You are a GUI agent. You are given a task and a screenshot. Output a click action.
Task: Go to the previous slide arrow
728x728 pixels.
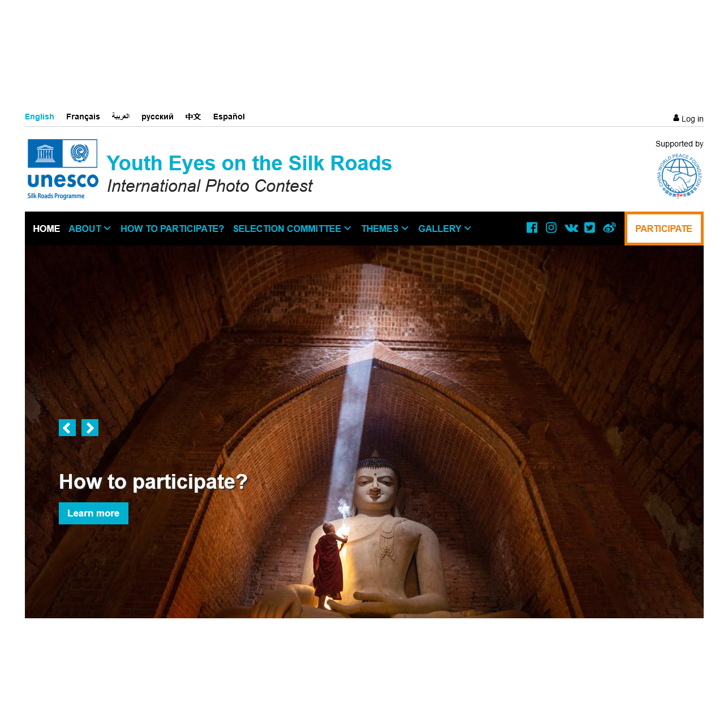click(67, 428)
